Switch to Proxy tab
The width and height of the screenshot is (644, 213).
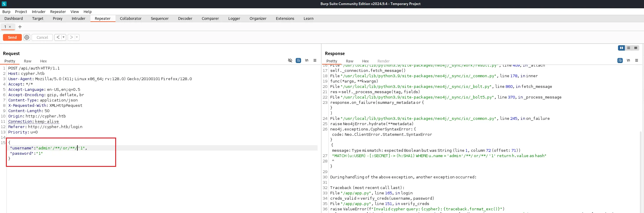[58, 18]
